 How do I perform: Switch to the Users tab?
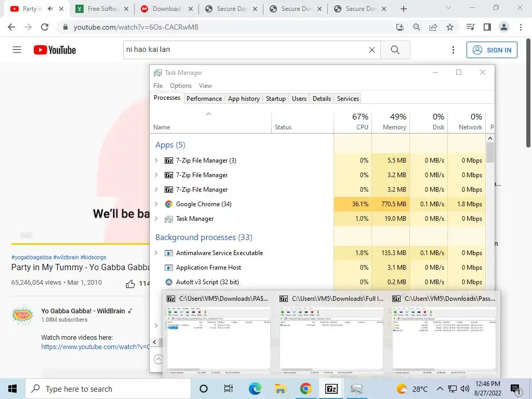tap(299, 99)
